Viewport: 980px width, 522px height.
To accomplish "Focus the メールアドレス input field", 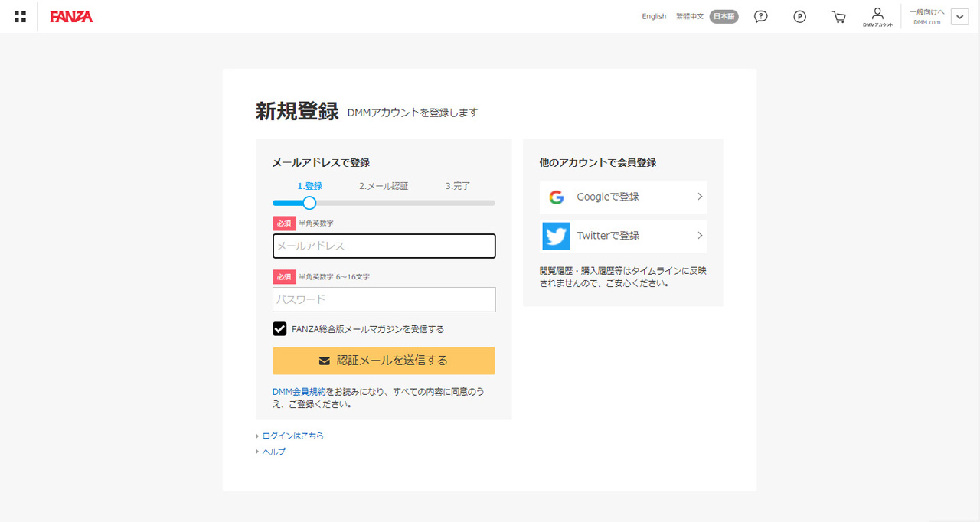I will [x=384, y=246].
